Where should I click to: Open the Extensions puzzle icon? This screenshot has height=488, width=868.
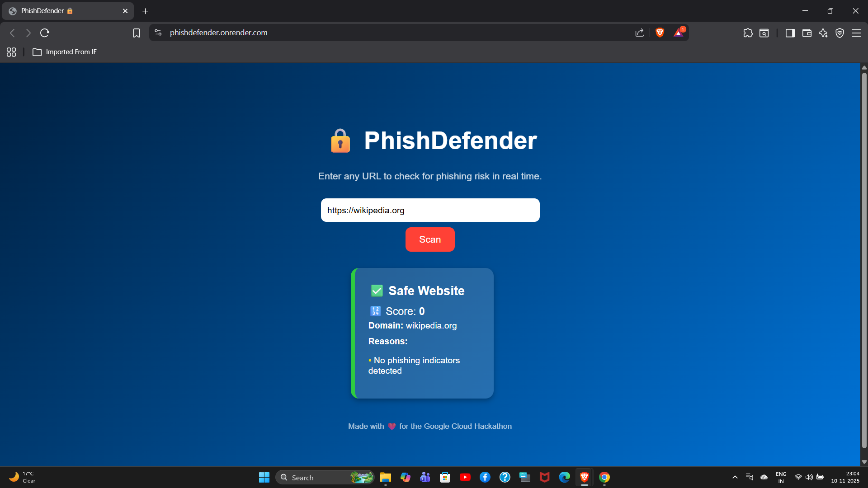pos(748,33)
